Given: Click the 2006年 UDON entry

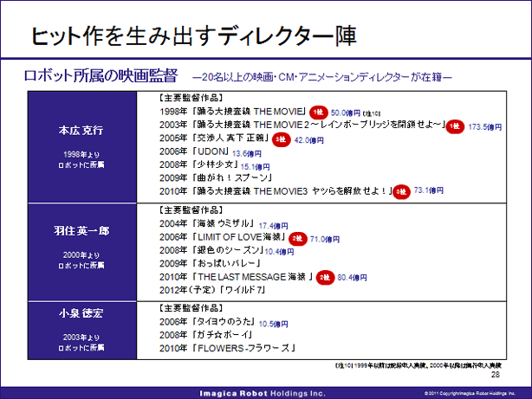Looking at the screenshot, I should [194, 151].
